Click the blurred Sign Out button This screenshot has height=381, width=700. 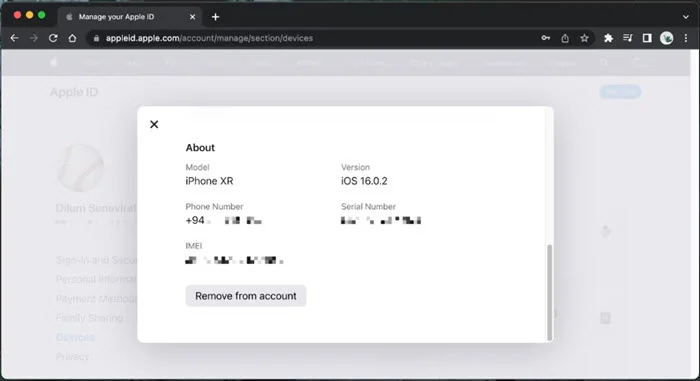tap(621, 92)
